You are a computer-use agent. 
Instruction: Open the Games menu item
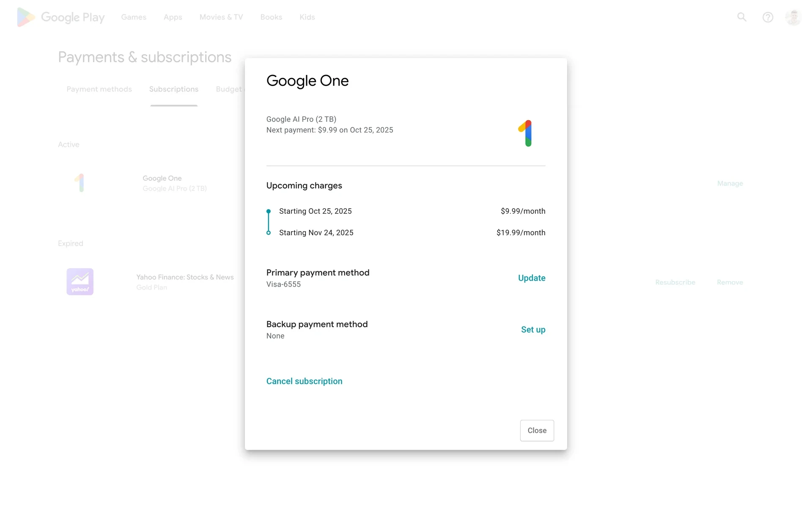[134, 17]
